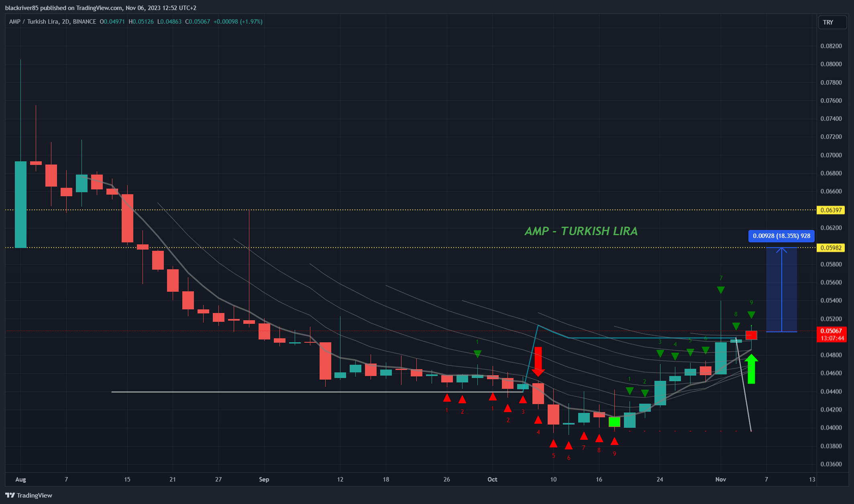The height and width of the screenshot is (504, 854).
Task: Open the TRY currency selector
Action: coord(833,22)
